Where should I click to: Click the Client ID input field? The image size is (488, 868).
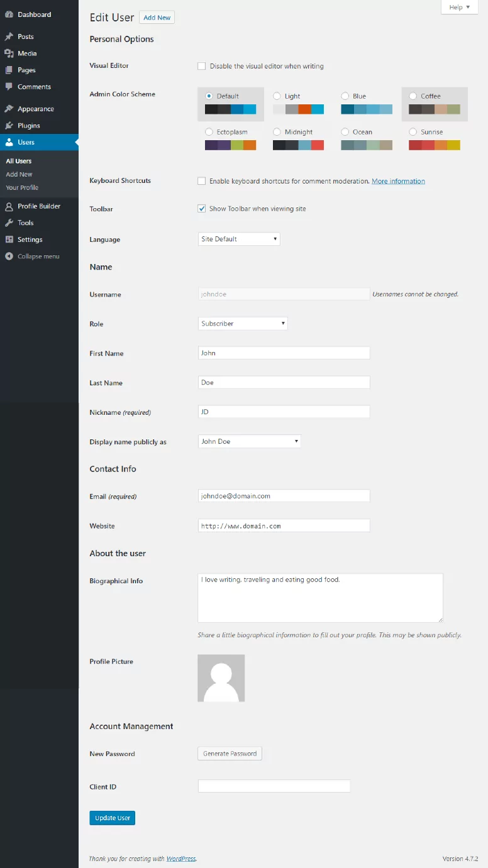click(274, 786)
